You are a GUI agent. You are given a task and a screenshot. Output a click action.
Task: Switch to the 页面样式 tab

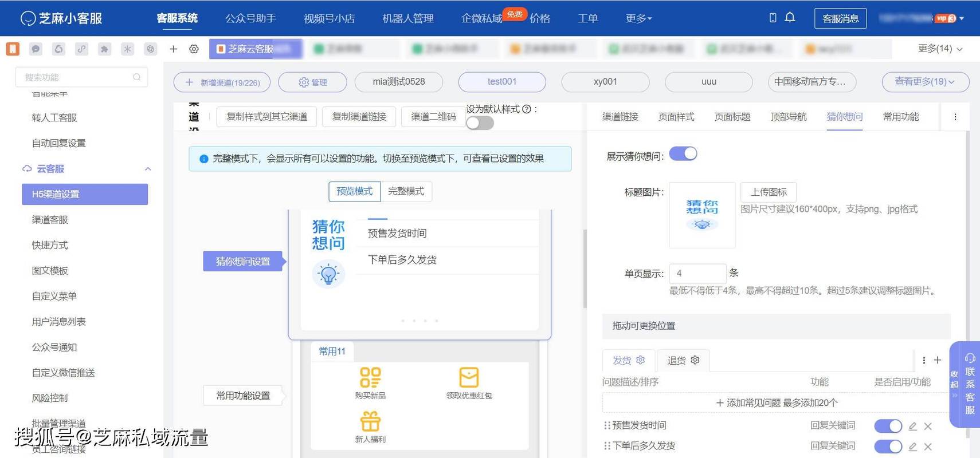click(x=676, y=117)
